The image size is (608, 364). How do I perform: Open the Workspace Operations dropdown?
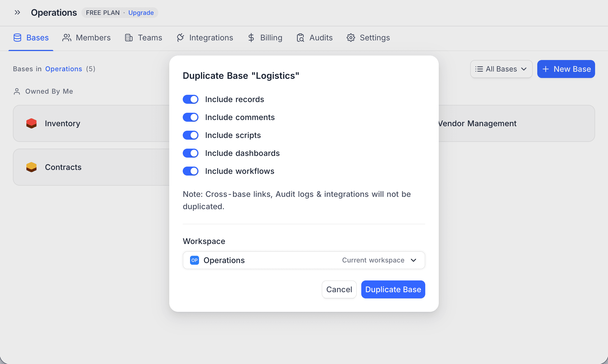pos(304,260)
